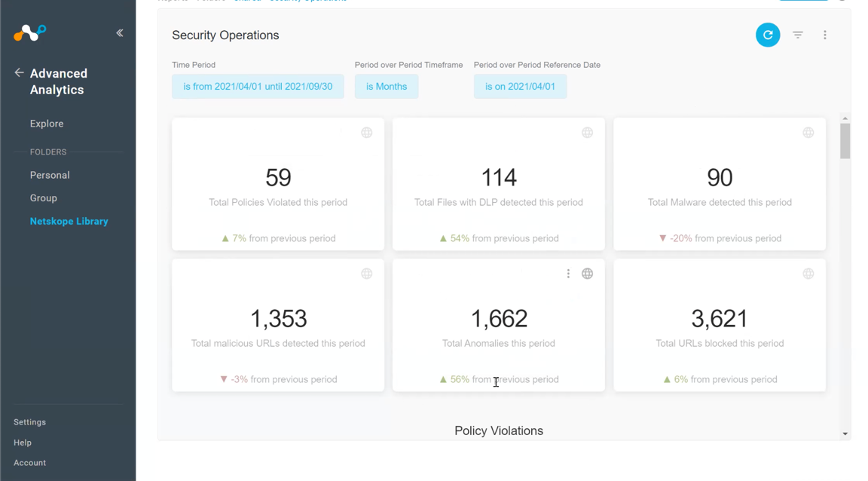Open the dashboard filters icon
Screen dimensions: 868x481
[x=797, y=35]
